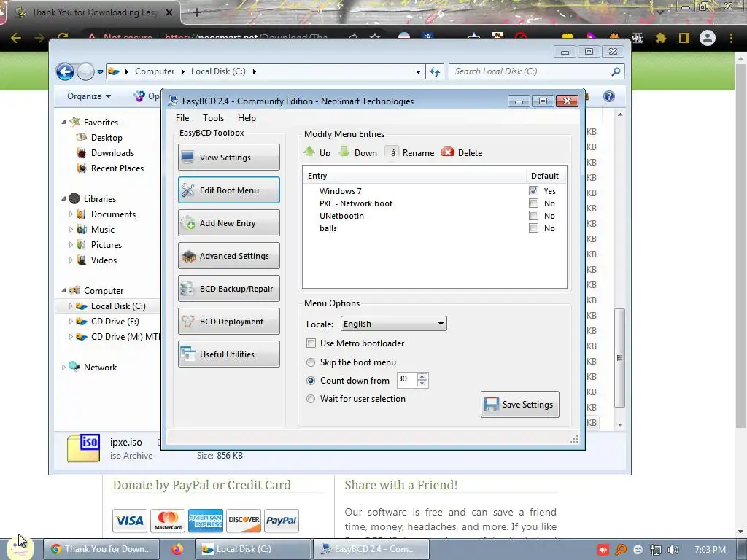Select the UNetbootin boot entry
The height and width of the screenshot is (560, 747).
click(341, 216)
